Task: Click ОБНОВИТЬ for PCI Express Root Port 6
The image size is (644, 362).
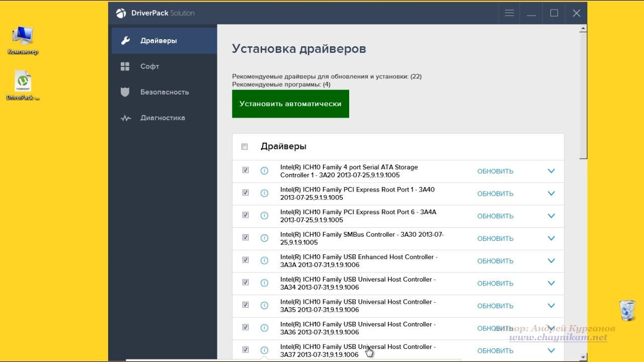Action: point(495,216)
